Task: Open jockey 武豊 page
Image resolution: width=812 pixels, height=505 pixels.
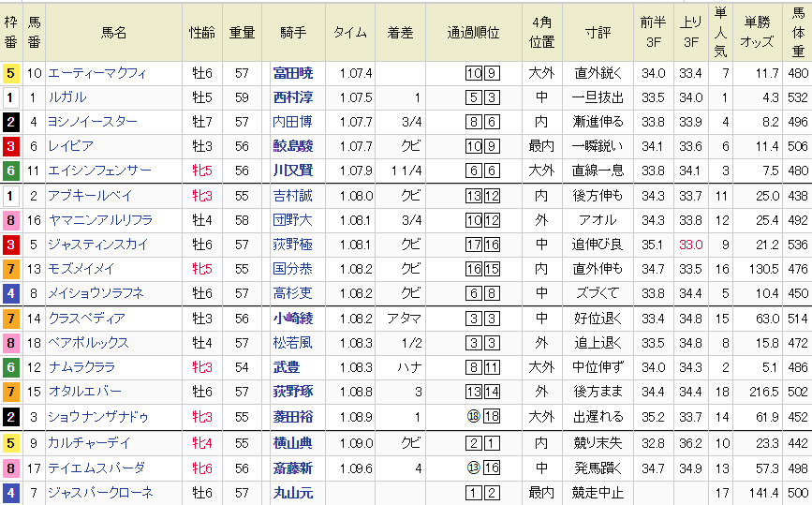Action: [286, 367]
